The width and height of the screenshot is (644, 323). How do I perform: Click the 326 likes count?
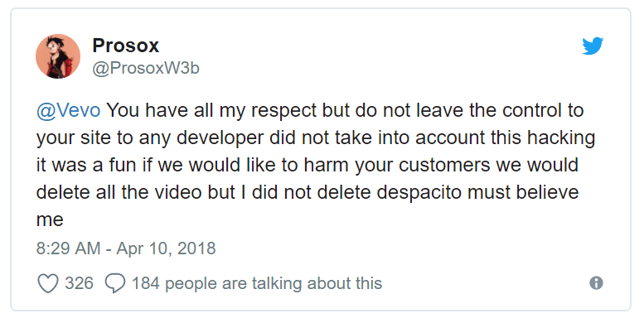79,283
